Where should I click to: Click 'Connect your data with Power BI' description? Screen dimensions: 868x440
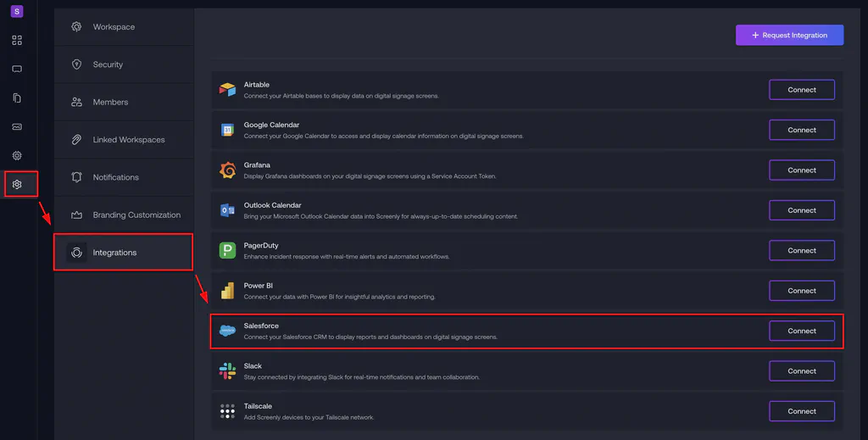(x=339, y=297)
